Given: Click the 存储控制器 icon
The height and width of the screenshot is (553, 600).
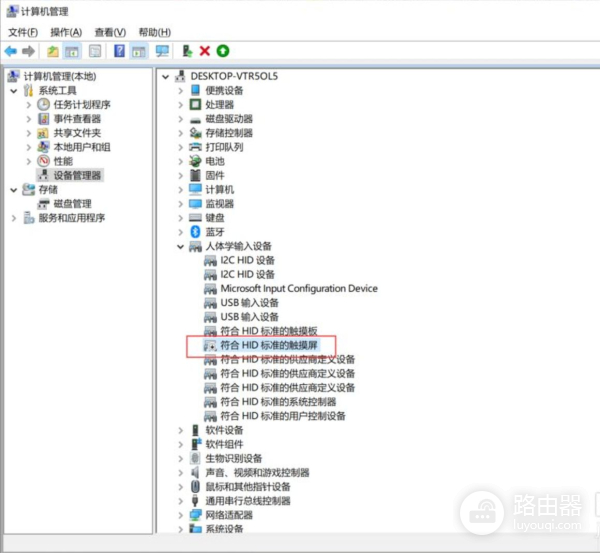Looking at the screenshot, I should click(195, 133).
